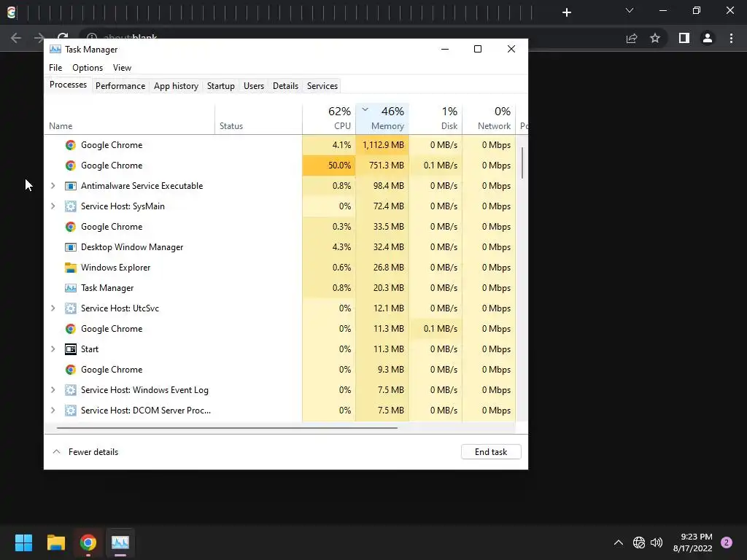Open a new Chrome tab with plus
The image size is (747, 560).
566,12
